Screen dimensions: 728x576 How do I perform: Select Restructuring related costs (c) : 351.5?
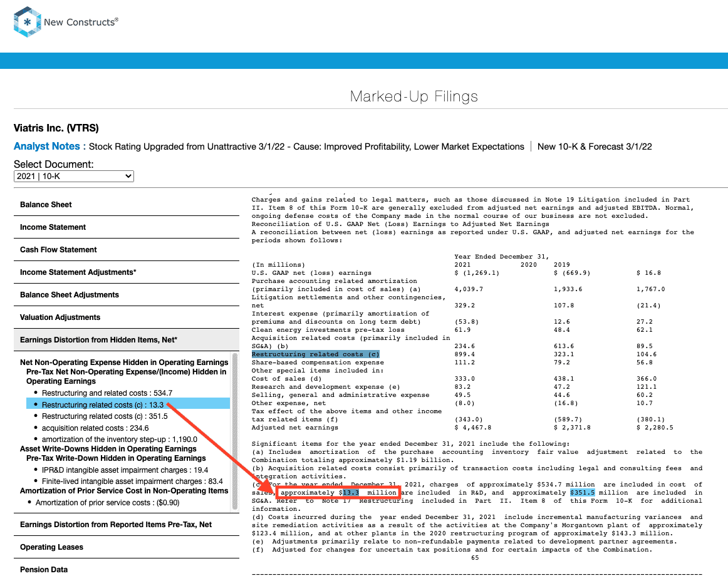pyautogui.click(x=105, y=416)
